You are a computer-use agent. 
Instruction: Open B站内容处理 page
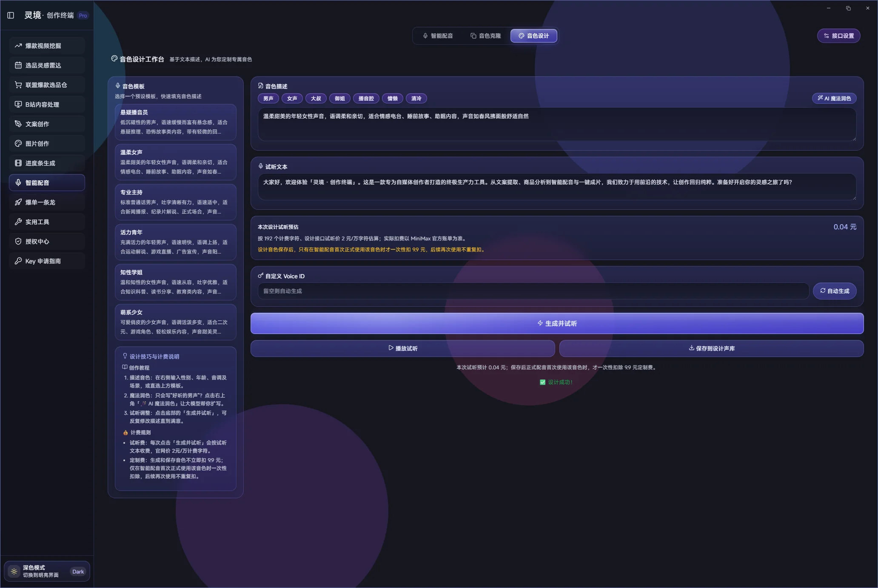point(47,104)
